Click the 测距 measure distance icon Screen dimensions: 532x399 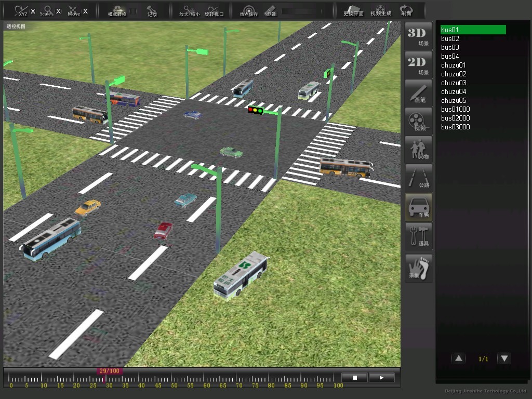click(271, 11)
